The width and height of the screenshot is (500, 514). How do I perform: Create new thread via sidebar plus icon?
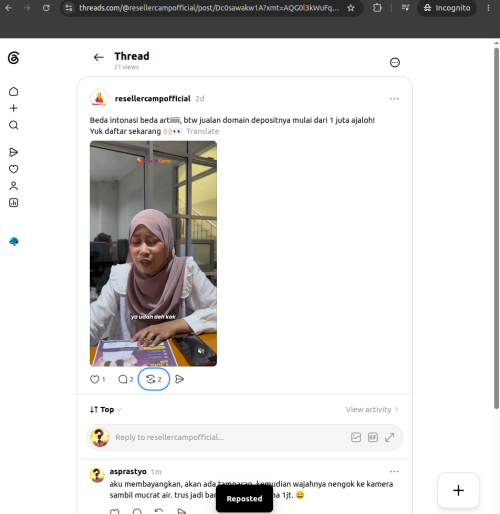13,108
